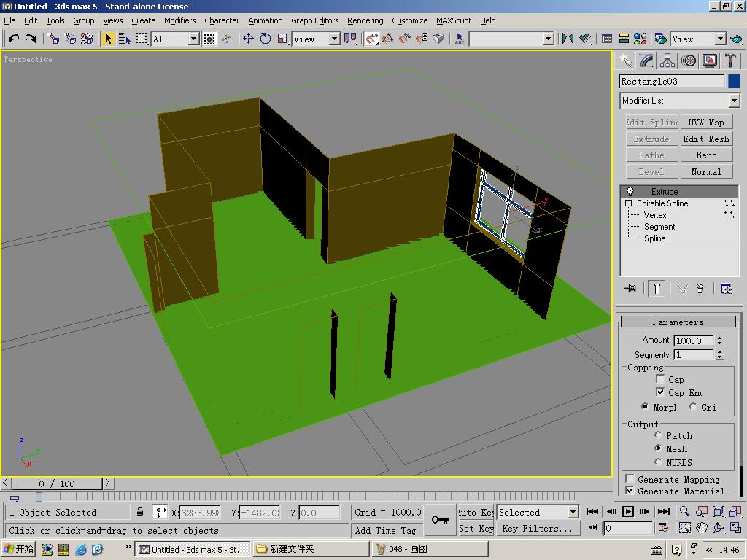747x560 pixels.
Task: Click the Normal modifier button
Action: (706, 172)
